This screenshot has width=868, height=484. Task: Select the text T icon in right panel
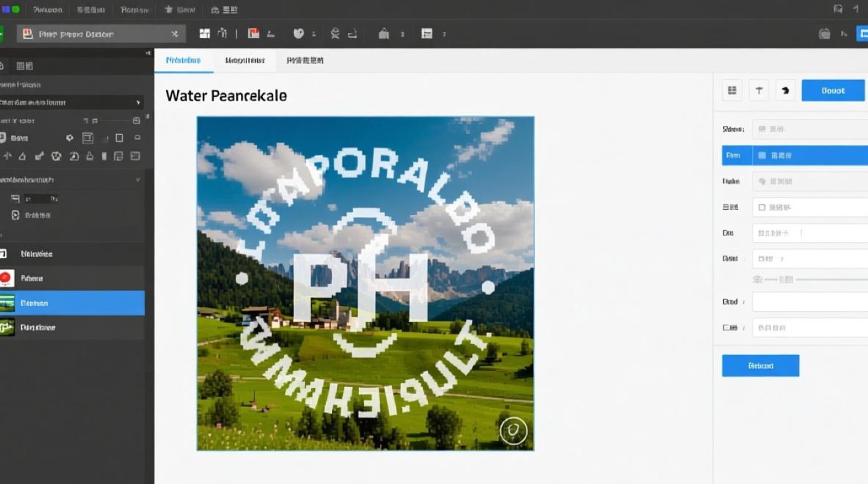point(759,91)
